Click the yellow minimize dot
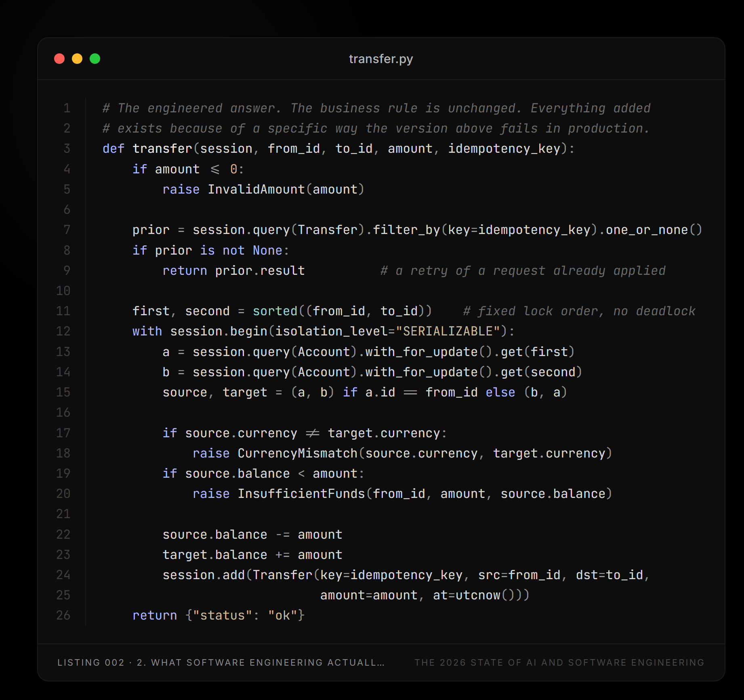The image size is (744, 700). click(x=77, y=59)
